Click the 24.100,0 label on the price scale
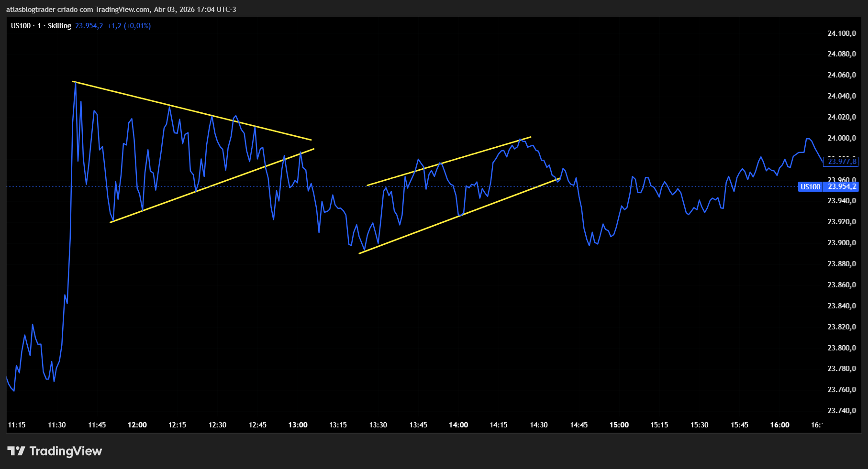Viewport: 868px width, 469px height. pyautogui.click(x=841, y=33)
